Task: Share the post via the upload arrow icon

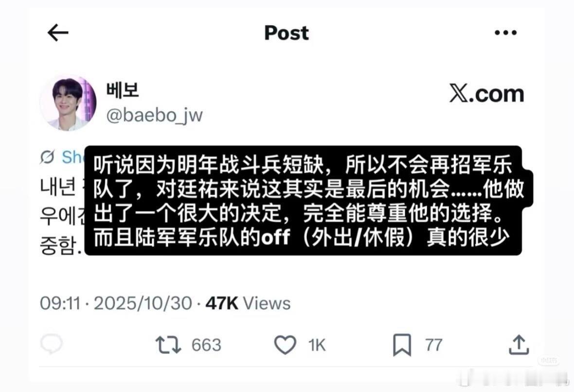Action: click(519, 344)
